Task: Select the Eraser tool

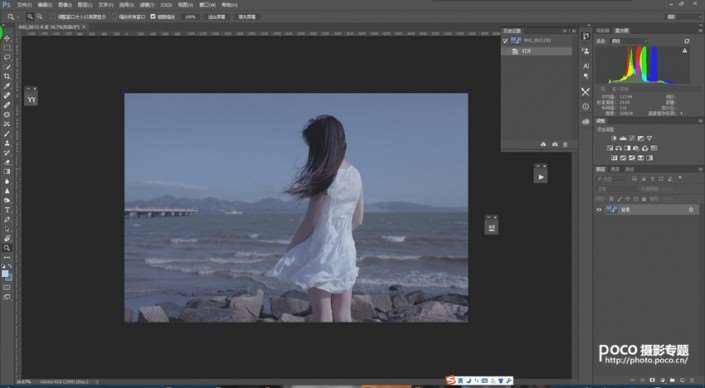Action: [7, 162]
